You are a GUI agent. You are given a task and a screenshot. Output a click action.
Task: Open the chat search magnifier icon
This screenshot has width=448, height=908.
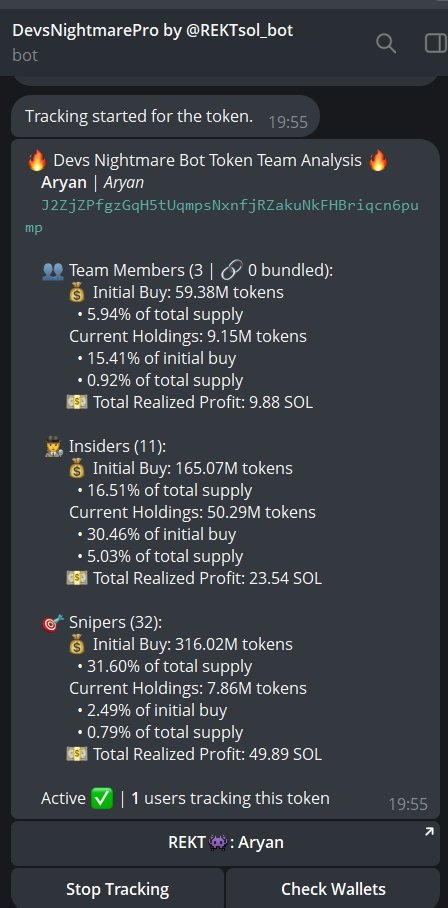tap(386, 43)
